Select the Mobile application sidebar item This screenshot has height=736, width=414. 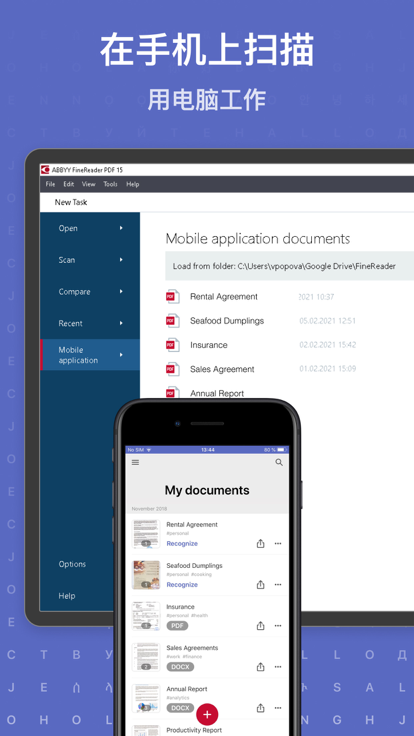90,355
